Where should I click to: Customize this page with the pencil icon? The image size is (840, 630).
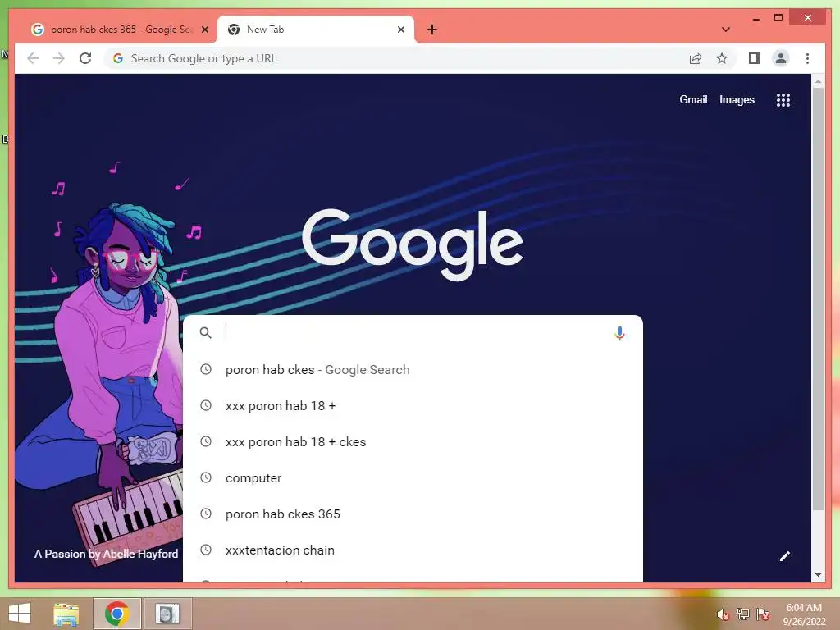785,556
